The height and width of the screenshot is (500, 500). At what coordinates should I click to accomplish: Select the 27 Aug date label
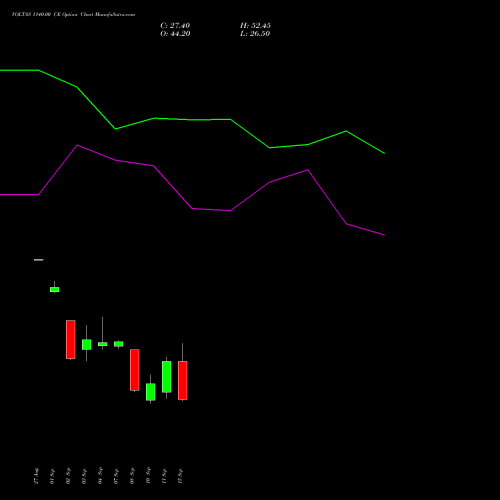click(36, 476)
